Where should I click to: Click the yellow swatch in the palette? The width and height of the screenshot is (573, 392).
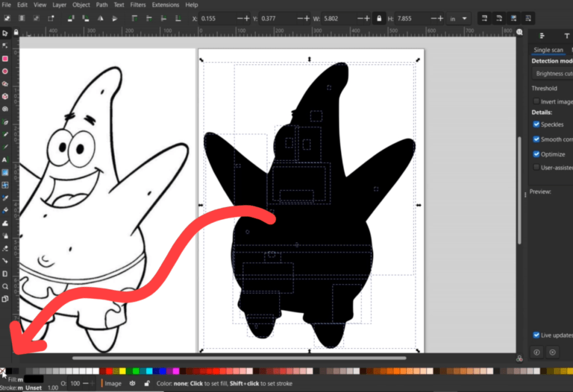tap(121, 371)
